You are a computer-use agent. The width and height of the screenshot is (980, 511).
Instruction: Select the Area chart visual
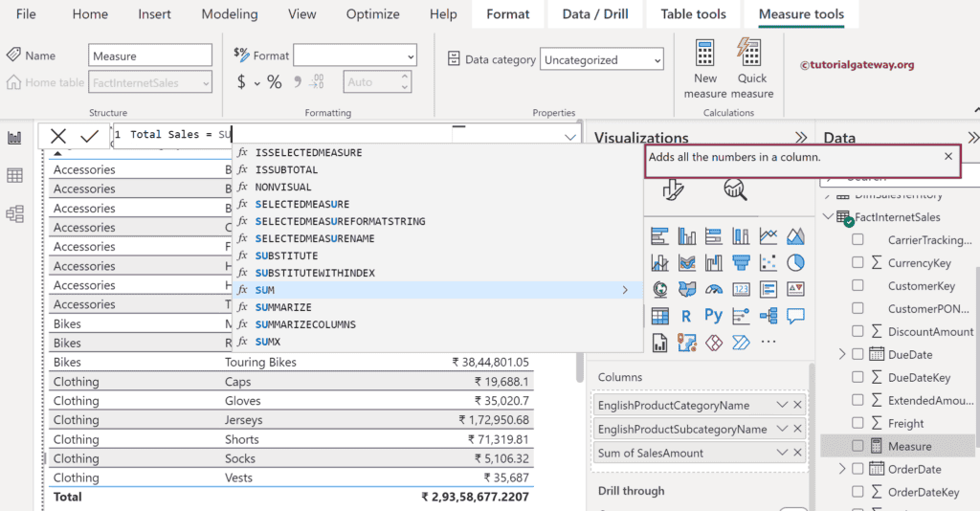tap(795, 236)
